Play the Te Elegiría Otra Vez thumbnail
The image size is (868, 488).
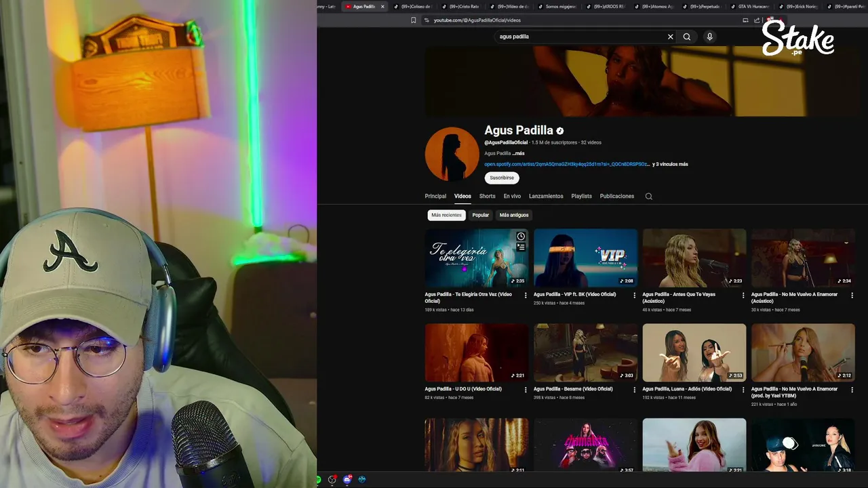pyautogui.click(x=477, y=258)
